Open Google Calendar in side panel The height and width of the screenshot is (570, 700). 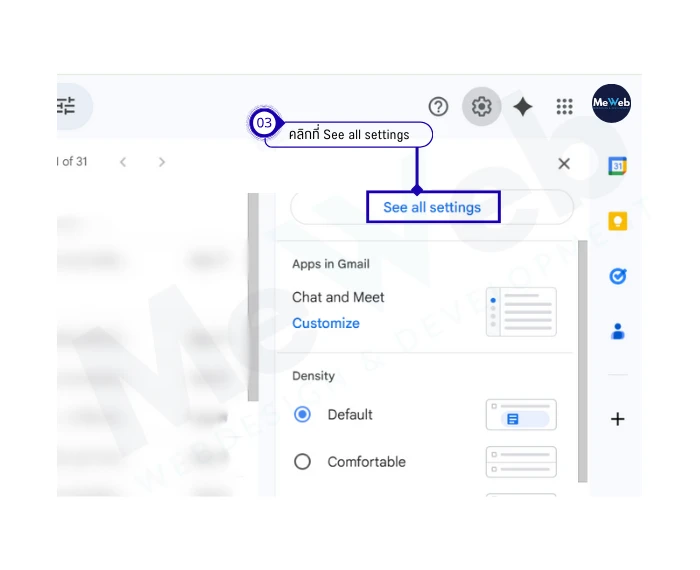[x=618, y=166]
